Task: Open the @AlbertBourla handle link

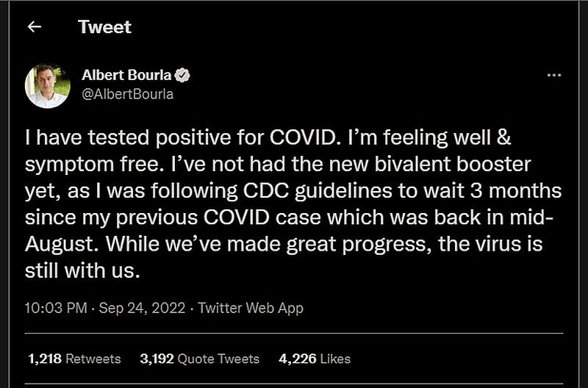Action: coord(127,94)
